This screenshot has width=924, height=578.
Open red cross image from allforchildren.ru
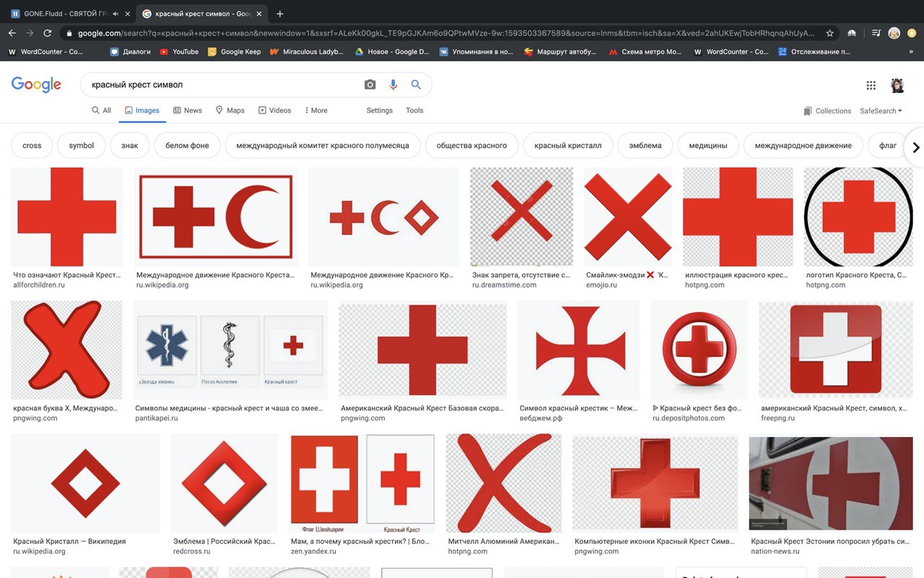coord(67,217)
